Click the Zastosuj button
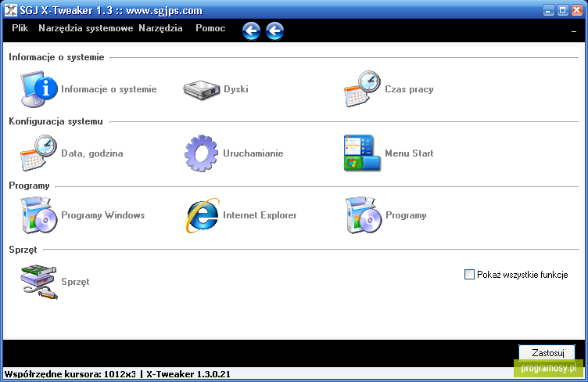The image size is (588, 382). 547,353
